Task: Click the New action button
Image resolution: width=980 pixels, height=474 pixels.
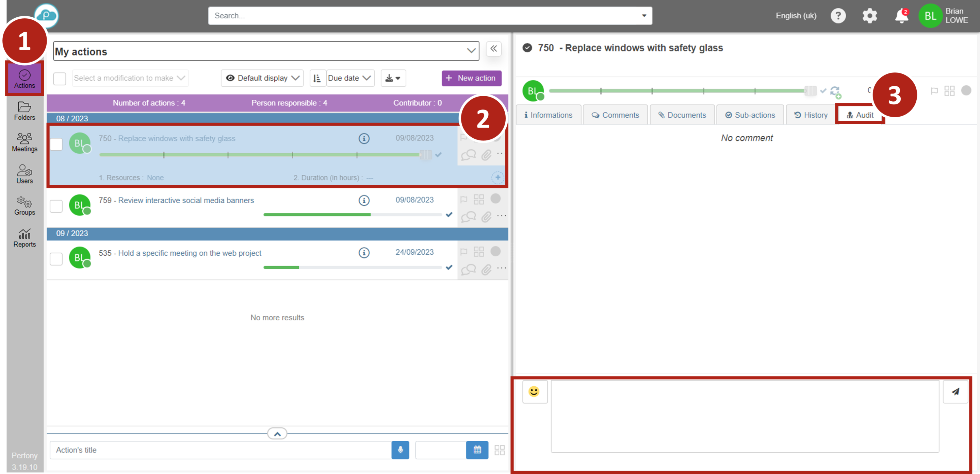Action: tap(471, 78)
